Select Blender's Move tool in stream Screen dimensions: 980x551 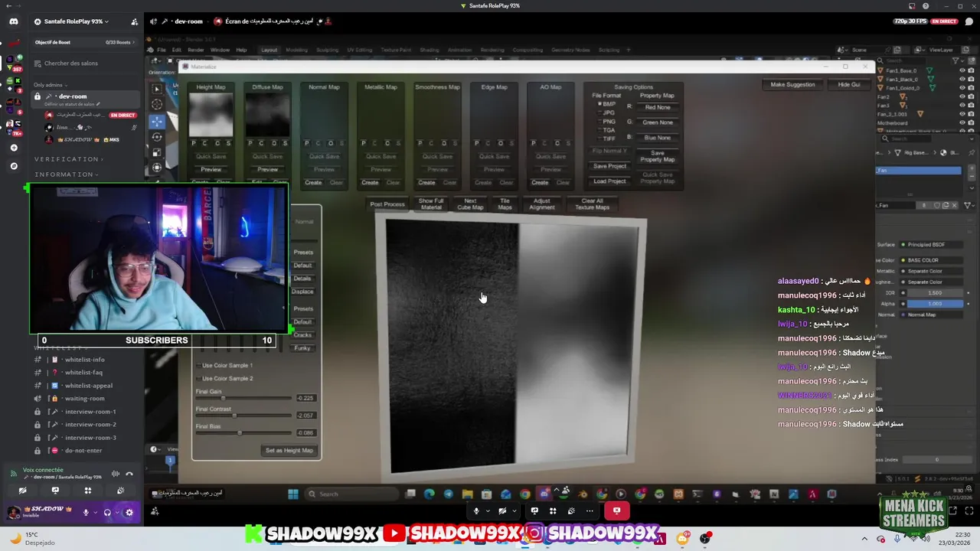tap(157, 121)
